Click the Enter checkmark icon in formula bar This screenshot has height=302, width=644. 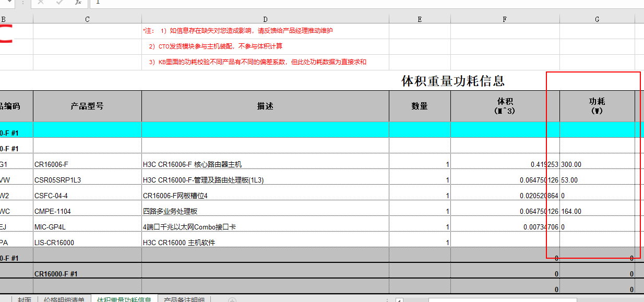pyautogui.click(x=59, y=3)
